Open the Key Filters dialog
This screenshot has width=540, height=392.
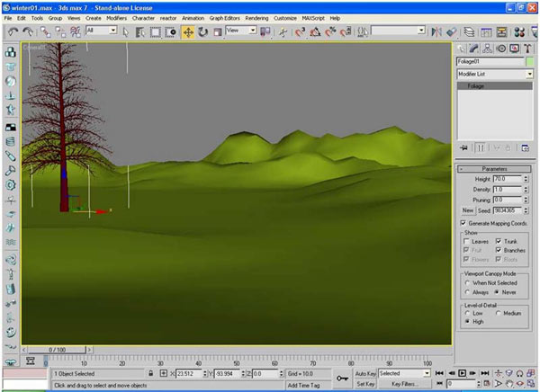click(x=405, y=384)
